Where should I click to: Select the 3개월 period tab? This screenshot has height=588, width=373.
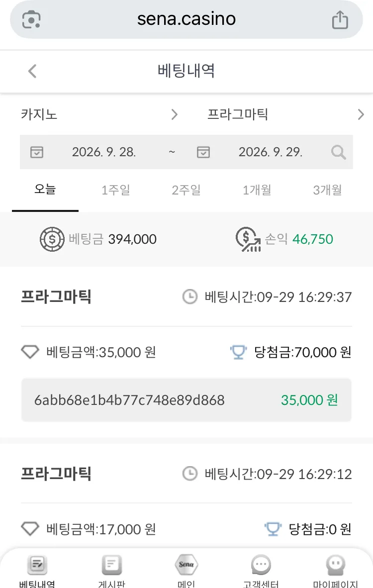(x=327, y=190)
